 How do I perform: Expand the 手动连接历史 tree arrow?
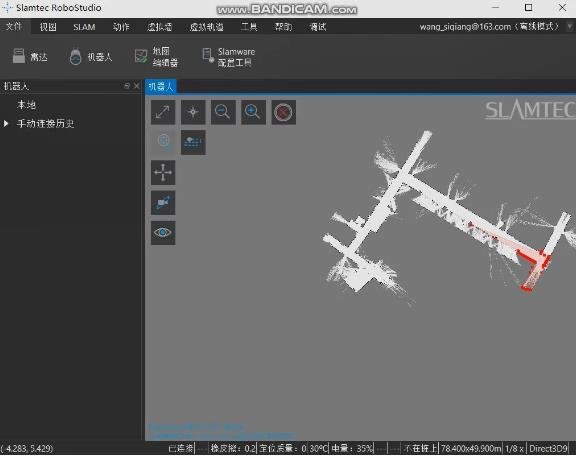tap(6, 123)
